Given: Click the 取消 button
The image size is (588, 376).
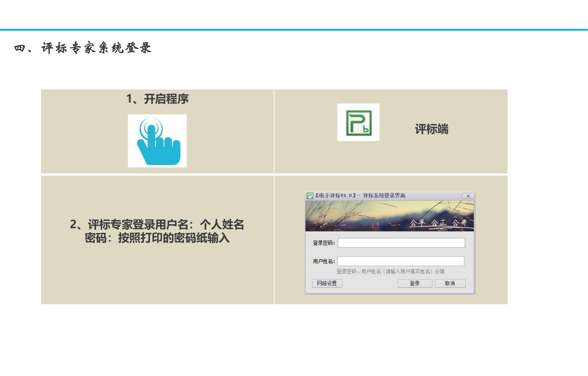Looking at the screenshot, I should tap(450, 283).
